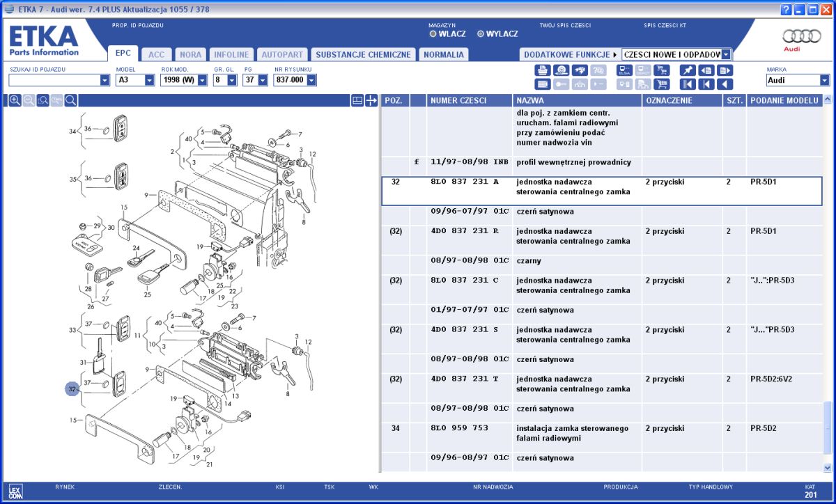
Task: Select part number 4D0 837 231 R
Action: (x=465, y=231)
